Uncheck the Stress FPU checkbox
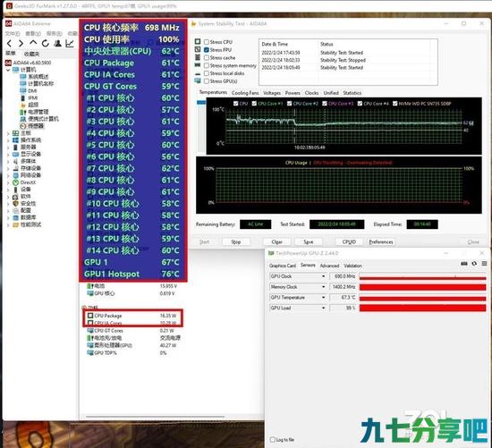The width and height of the screenshot is (492, 448). click(x=207, y=49)
